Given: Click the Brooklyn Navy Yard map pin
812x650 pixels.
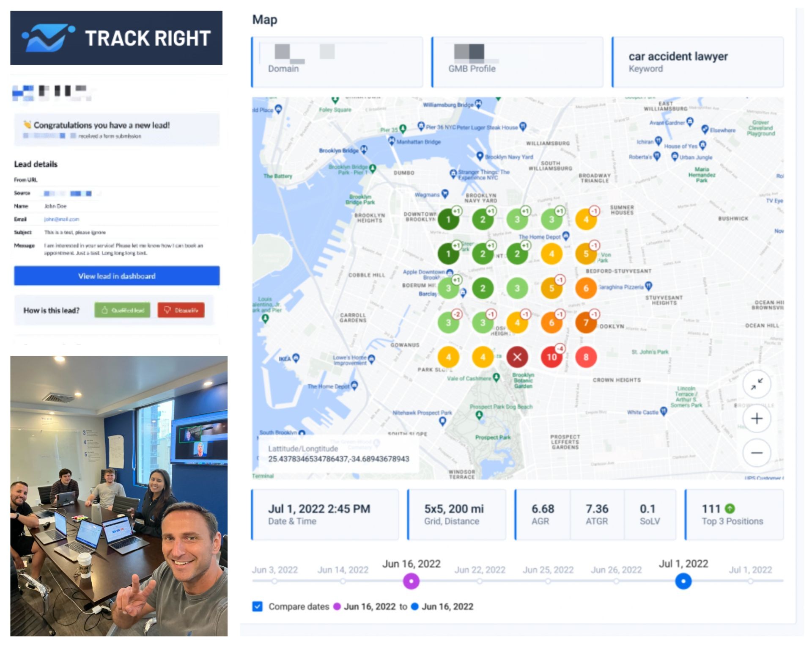Looking at the screenshot, I should coord(480,156).
